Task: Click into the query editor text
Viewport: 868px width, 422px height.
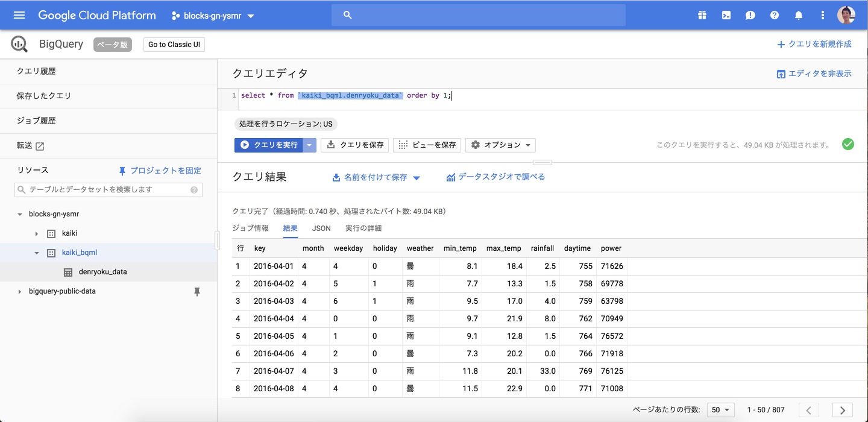Action: pos(345,95)
